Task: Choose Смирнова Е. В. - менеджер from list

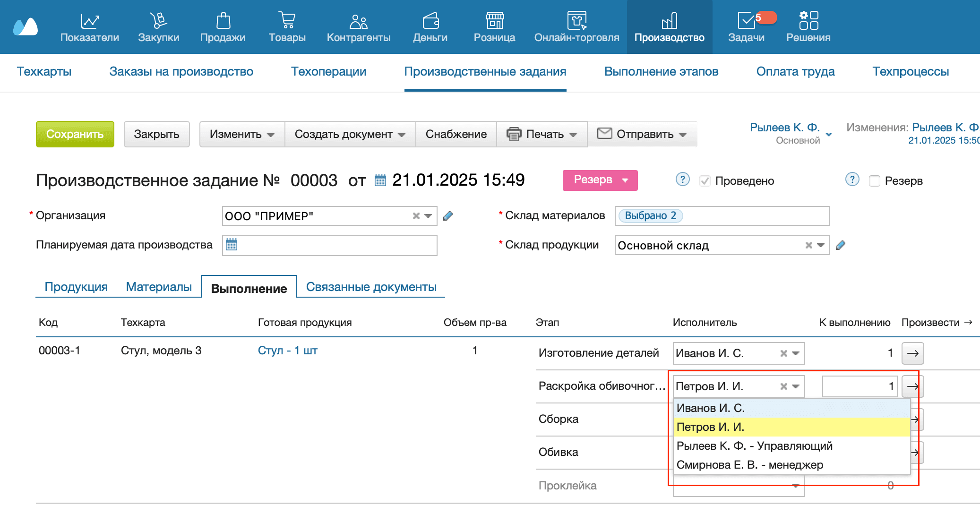Action: (749, 465)
